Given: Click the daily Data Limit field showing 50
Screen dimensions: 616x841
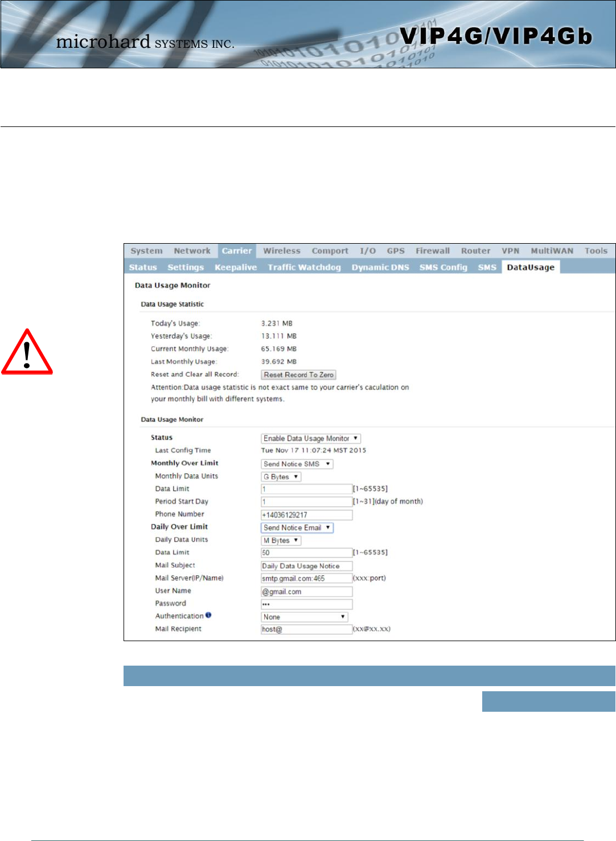Looking at the screenshot, I should [306, 553].
